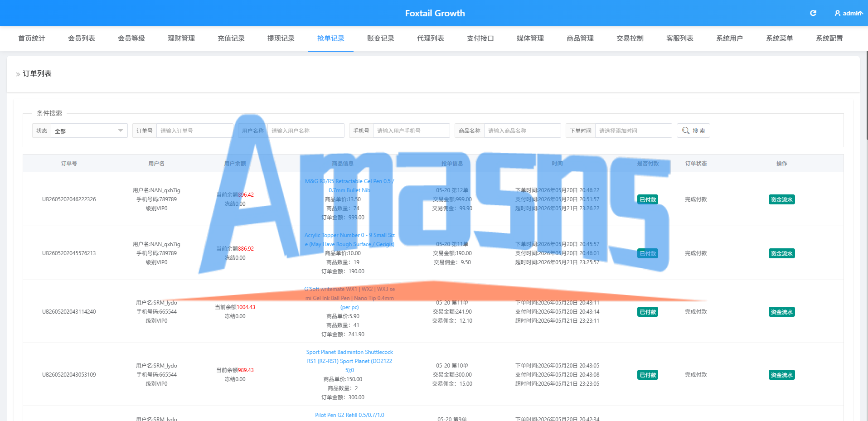Screen dimensions: 868x421
Task: Go to 会员等级 tab
Action: pyautogui.click(x=131, y=39)
